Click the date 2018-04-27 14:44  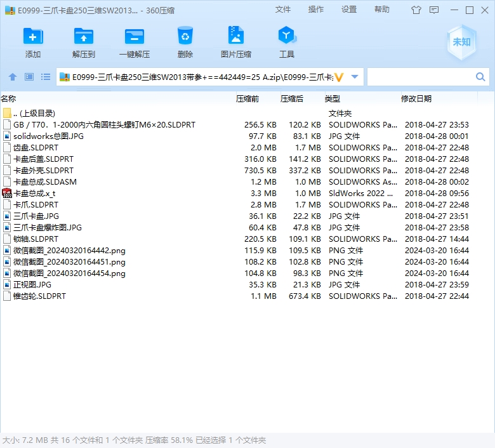click(x=437, y=239)
